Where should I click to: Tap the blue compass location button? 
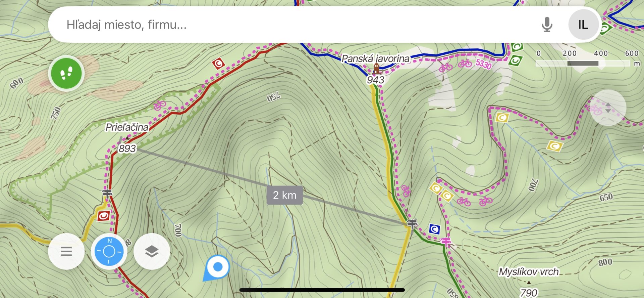pyautogui.click(x=109, y=251)
